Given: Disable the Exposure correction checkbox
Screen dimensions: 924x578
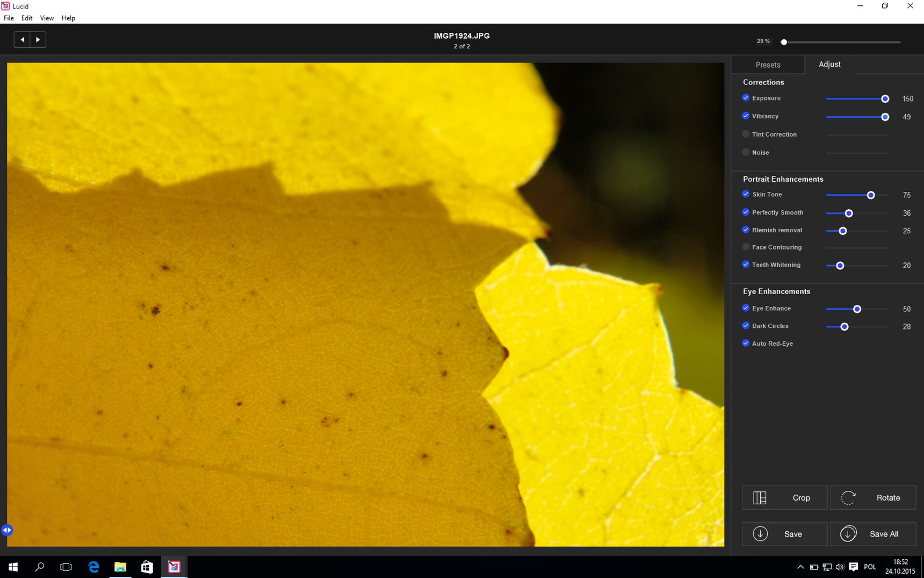Looking at the screenshot, I should (746, 98).
